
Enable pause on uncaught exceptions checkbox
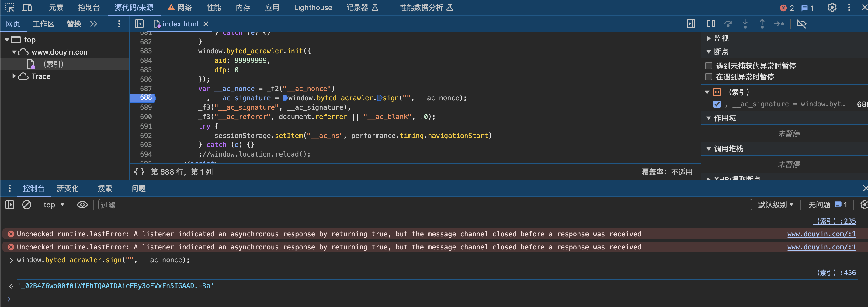709,66
